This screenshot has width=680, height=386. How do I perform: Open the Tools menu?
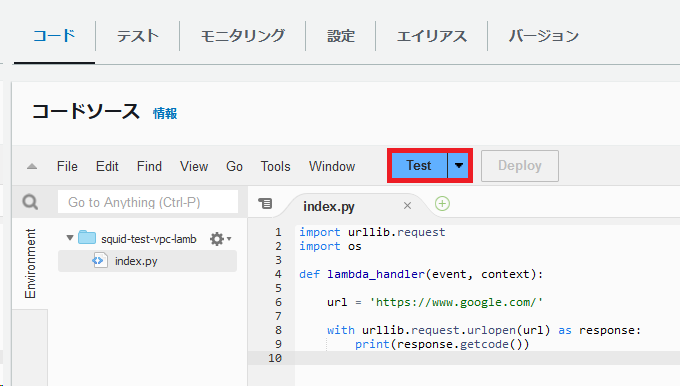pyautogui.click(x=275, y=166)
